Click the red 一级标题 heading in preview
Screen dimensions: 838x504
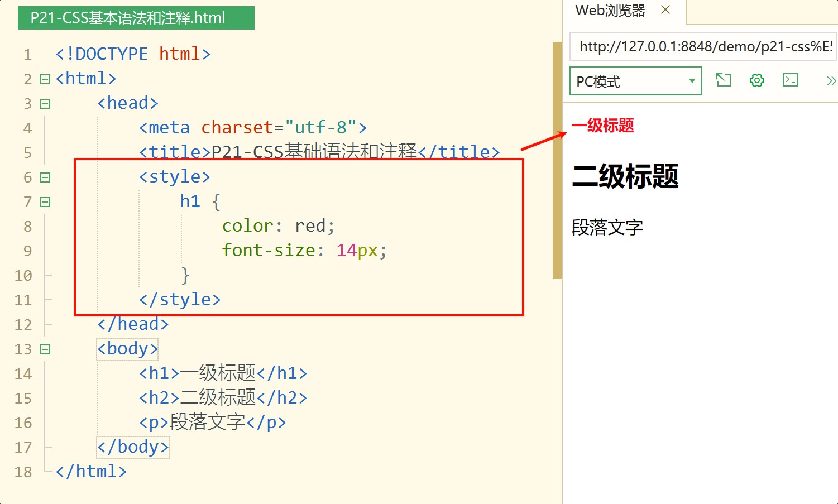(603, 126)
